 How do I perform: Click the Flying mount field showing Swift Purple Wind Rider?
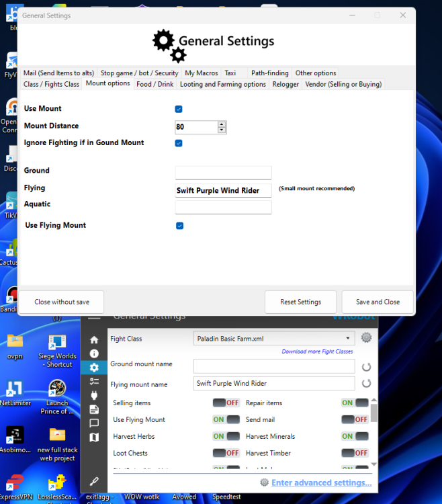(223, 190)
